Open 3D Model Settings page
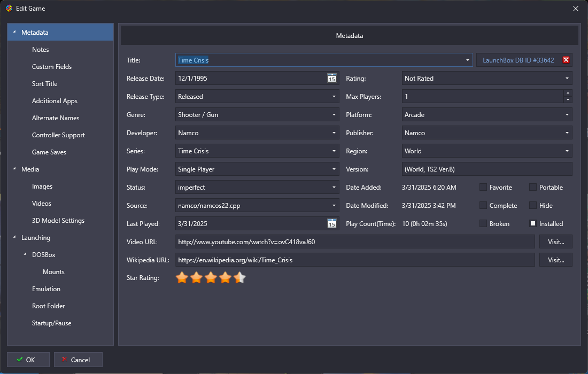 pos(58,220)
